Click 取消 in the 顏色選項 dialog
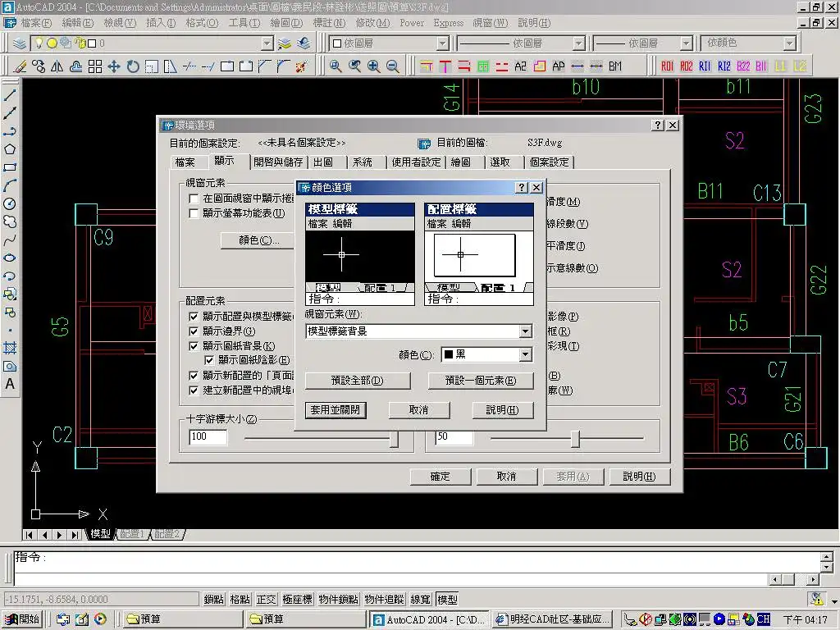This screenshot has height=630, width=840. pos(419,410)
